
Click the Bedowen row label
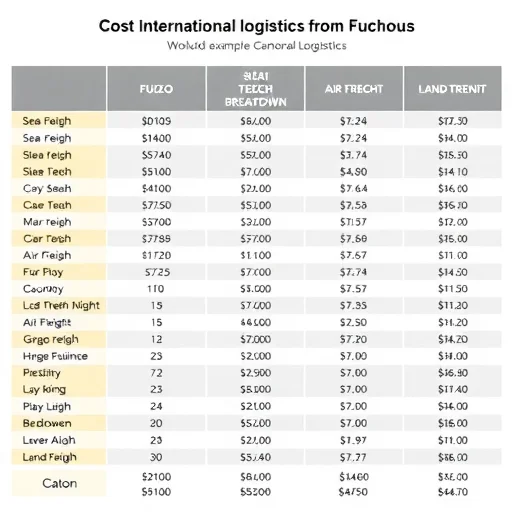(x=47, y=423)
